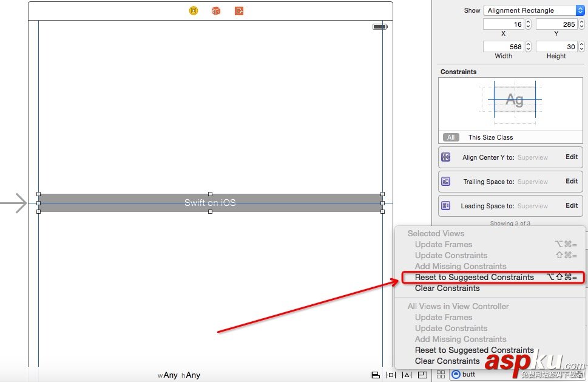Click the Y value stepper arrows

click(x=581, y=24)
